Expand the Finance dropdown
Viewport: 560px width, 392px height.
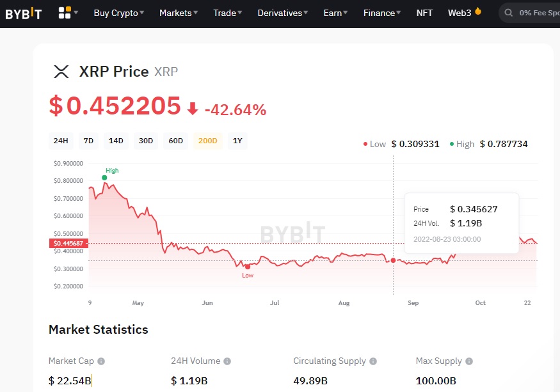coord(382,13)
